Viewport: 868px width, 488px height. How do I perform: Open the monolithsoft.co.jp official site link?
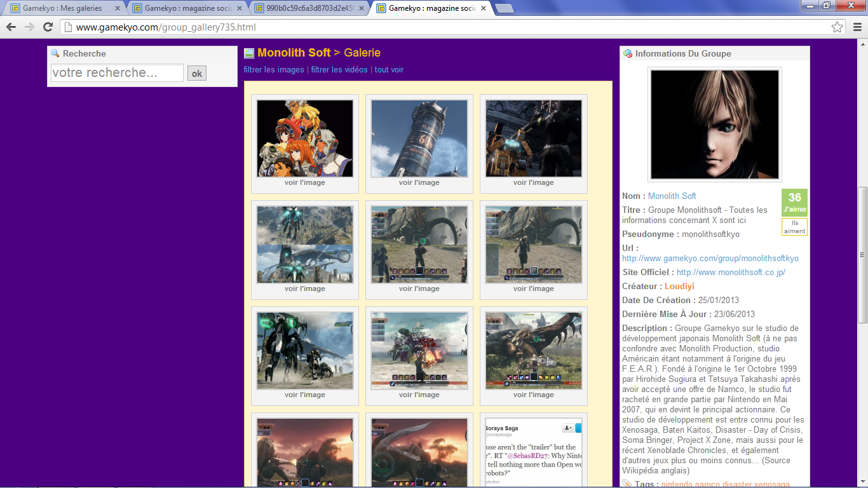(x=731, y=272)
